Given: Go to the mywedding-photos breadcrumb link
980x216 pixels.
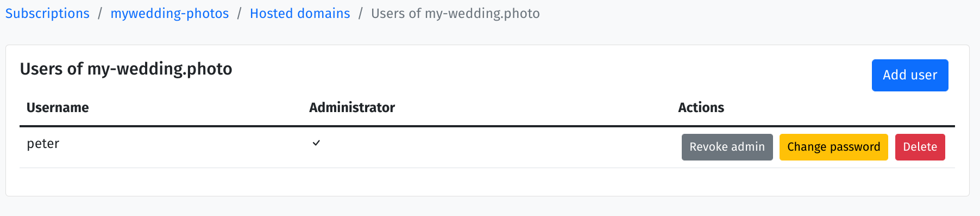Looking at the screenshot, I should pos(169,14).
